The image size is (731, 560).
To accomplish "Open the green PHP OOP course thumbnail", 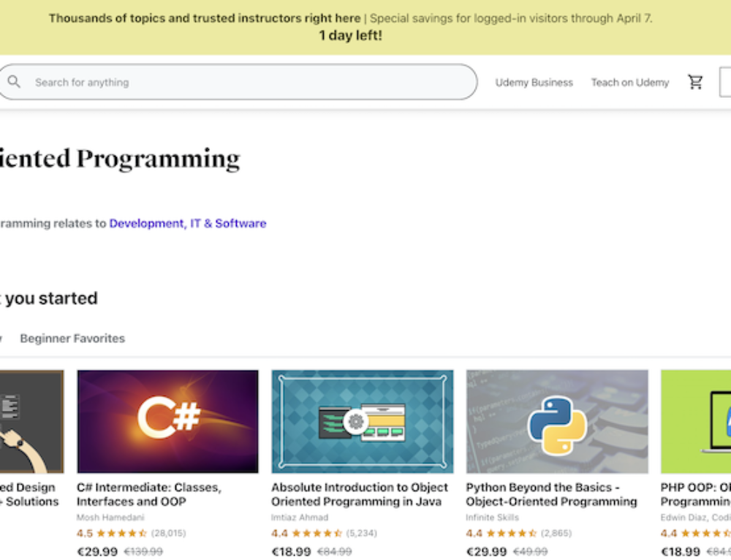I will coord(695,421).
